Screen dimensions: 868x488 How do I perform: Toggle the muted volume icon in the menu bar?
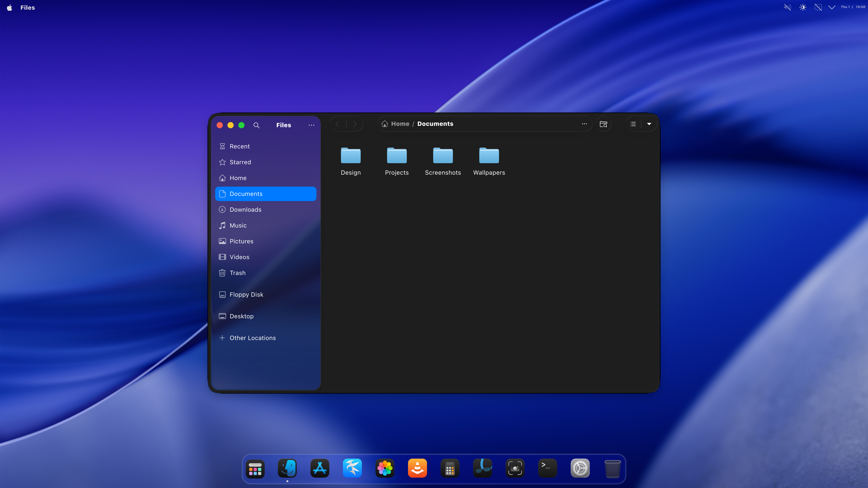(787, 7)
